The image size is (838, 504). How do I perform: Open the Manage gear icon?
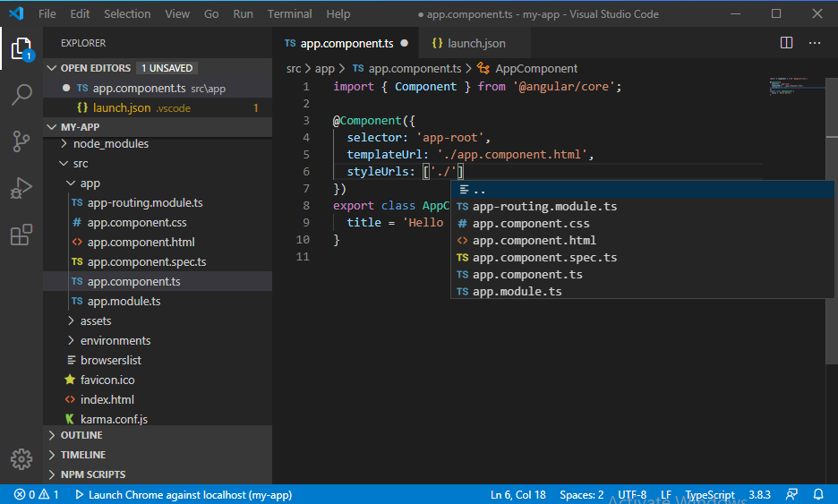21,459
